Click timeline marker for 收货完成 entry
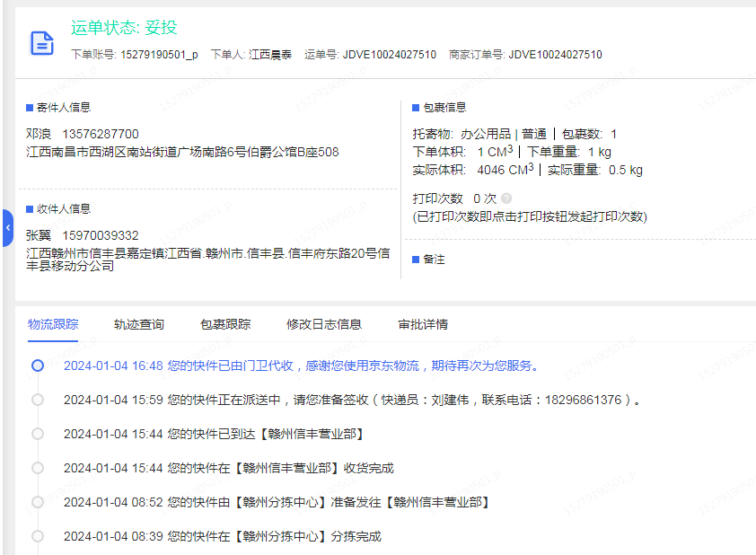The image size is (756, 555). tap(38, 468)
